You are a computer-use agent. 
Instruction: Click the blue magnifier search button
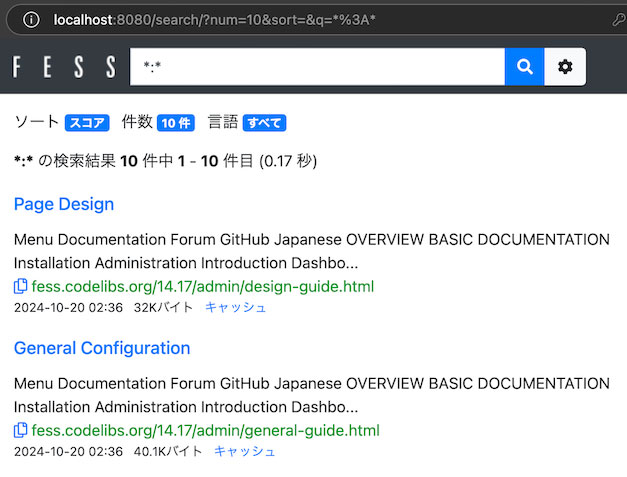(x=524, y=67)
